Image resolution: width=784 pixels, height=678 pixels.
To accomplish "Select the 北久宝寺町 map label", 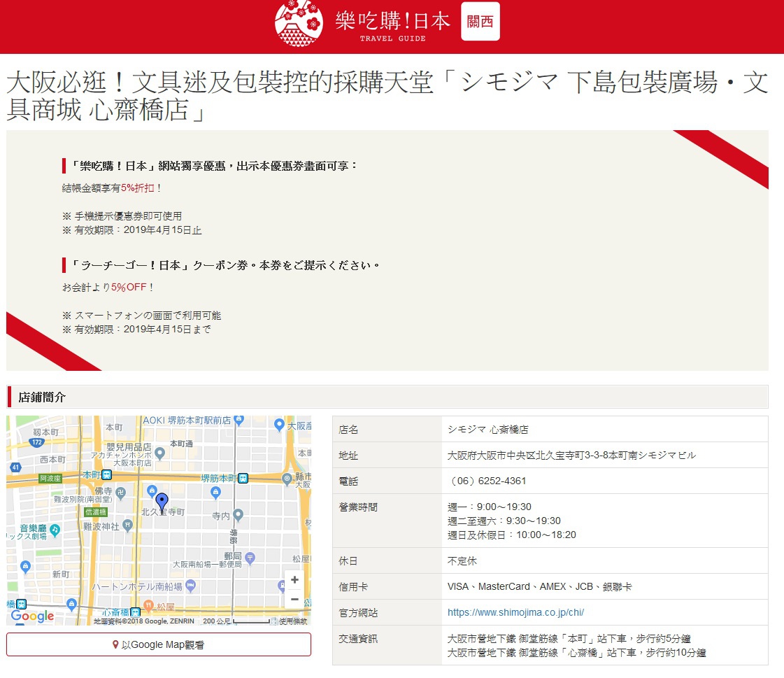I will tap(163, 512).
